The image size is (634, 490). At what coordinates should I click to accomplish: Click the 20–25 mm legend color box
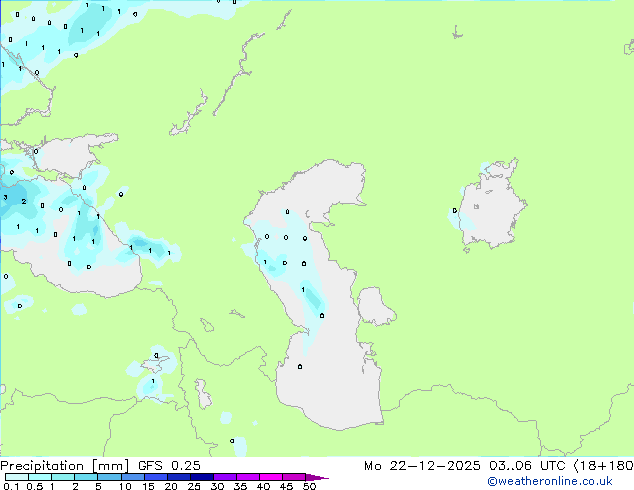click(179, 477)
